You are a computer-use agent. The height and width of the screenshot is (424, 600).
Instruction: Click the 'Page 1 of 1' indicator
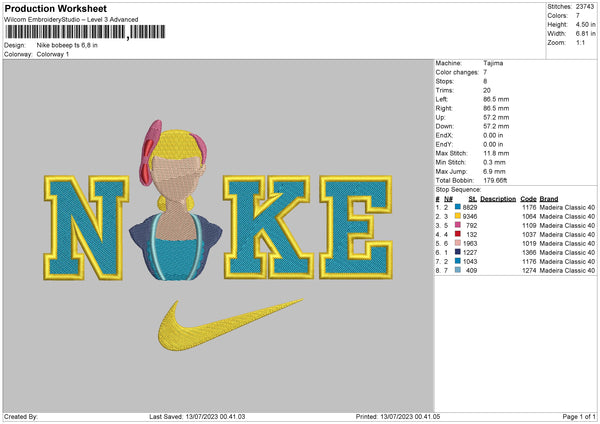579,417
